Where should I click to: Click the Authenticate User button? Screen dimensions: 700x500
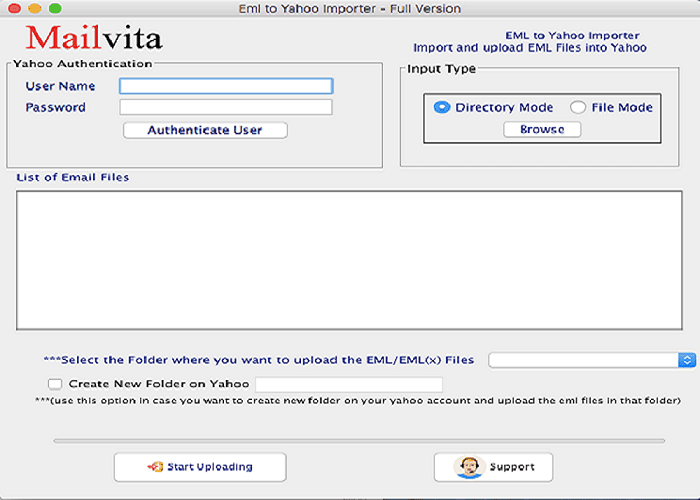point(205,130)
